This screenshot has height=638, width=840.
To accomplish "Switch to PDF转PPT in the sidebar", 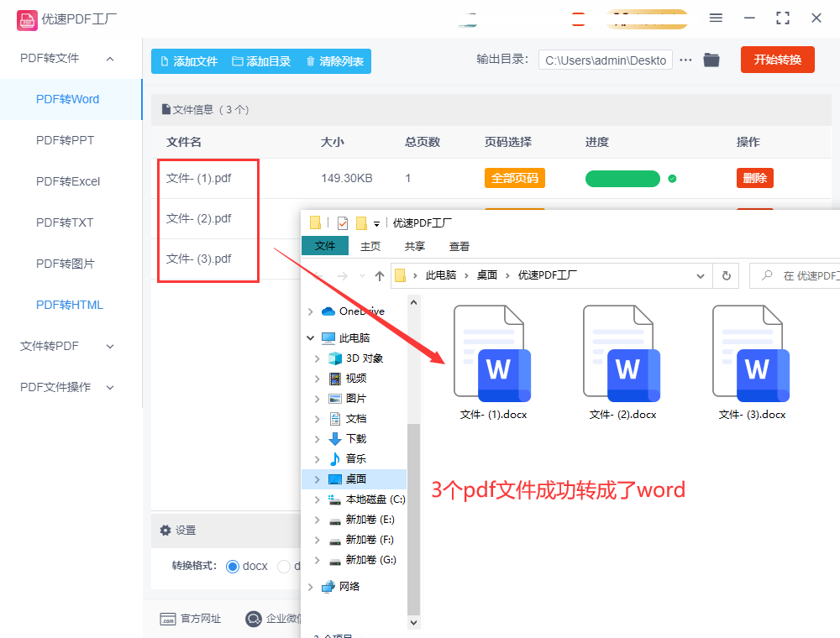I will (65, 140).
